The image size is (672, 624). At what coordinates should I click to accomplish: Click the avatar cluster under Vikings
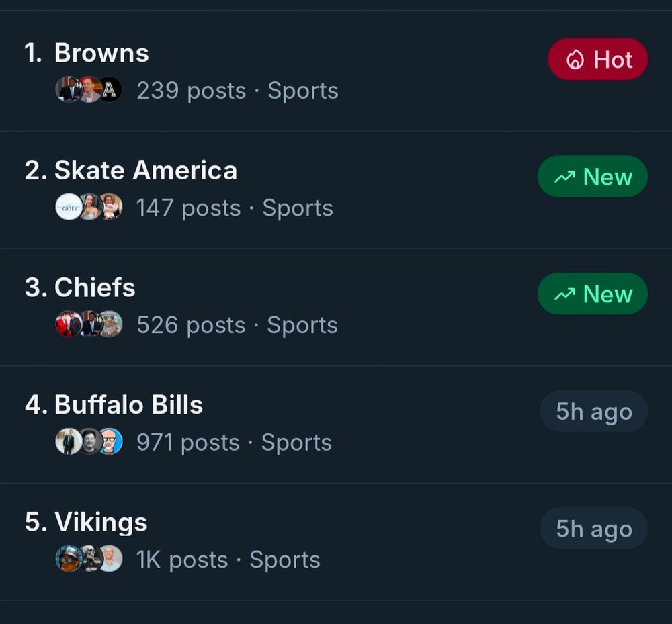pos(89,559)
